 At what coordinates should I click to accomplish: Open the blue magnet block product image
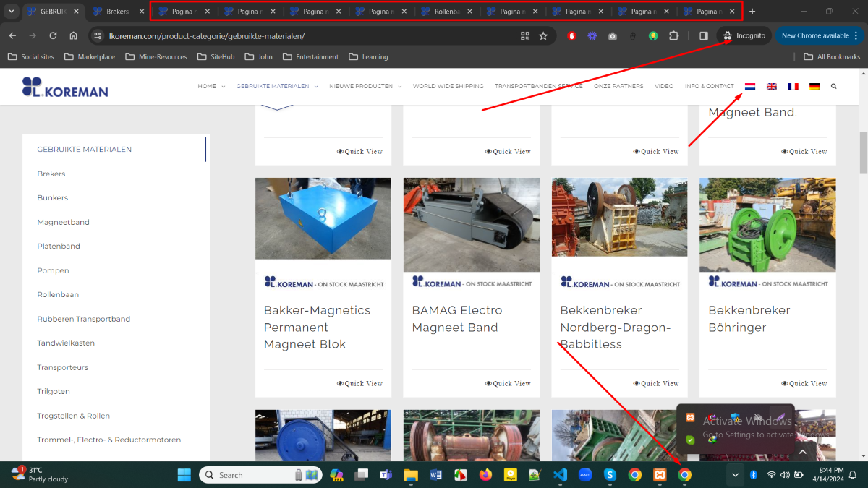[x=323, y=218]
